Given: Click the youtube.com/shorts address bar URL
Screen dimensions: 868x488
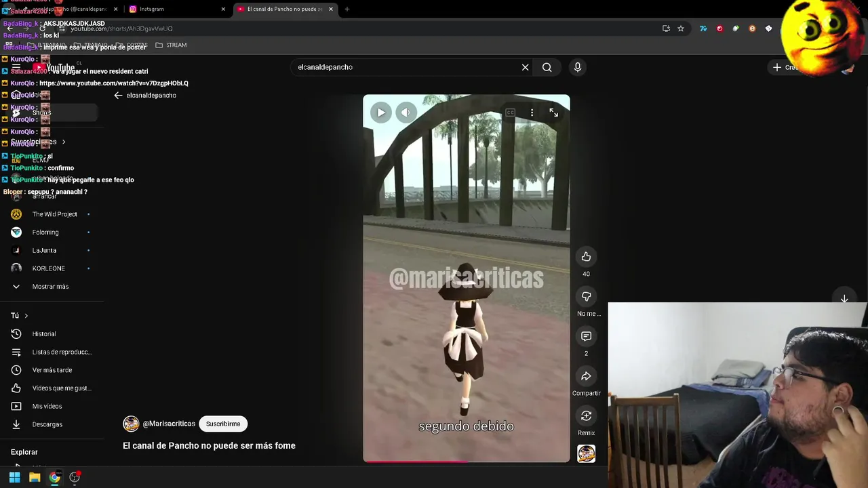Looking at the screenshot, I should coord(122,28).
